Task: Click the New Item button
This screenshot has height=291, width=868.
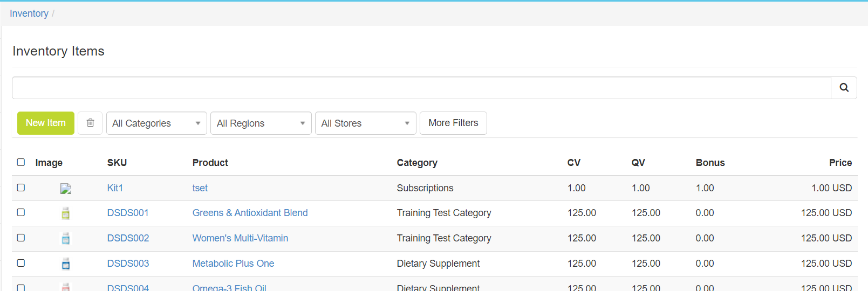Action: (46, 123)
